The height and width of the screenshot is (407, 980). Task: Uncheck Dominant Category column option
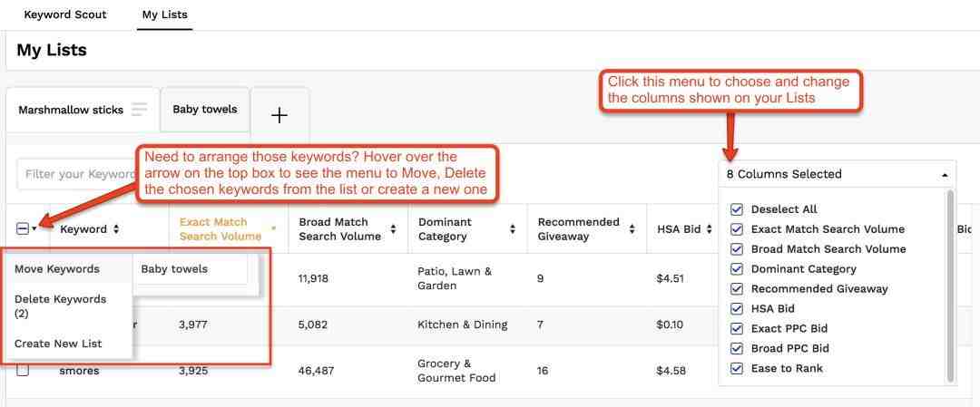[737, 269]
